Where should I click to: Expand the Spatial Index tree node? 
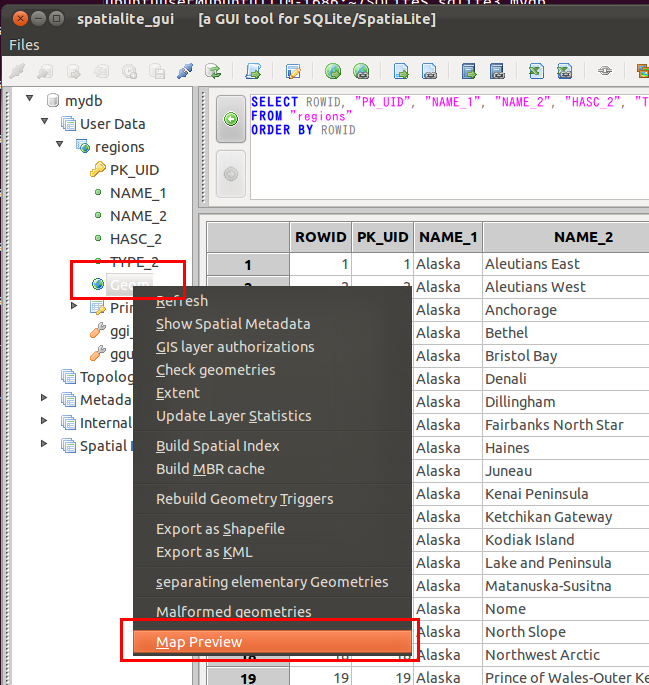44,444
